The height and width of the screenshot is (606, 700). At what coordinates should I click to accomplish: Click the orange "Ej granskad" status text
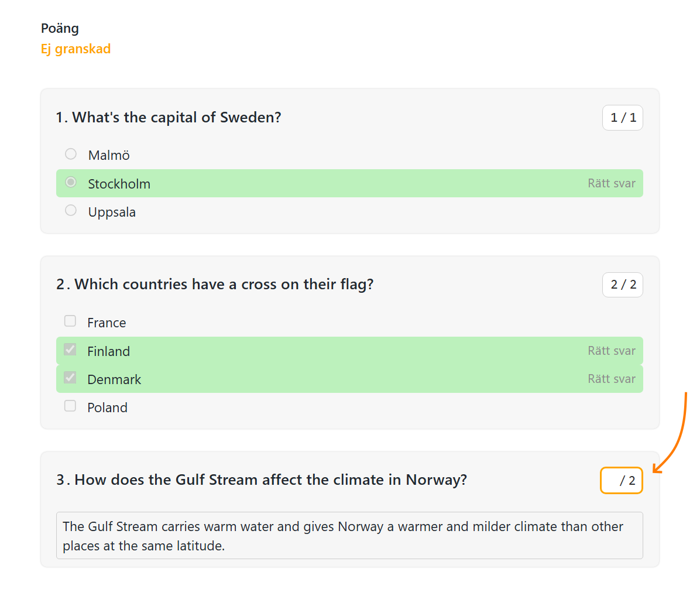[x=76, y=49]
